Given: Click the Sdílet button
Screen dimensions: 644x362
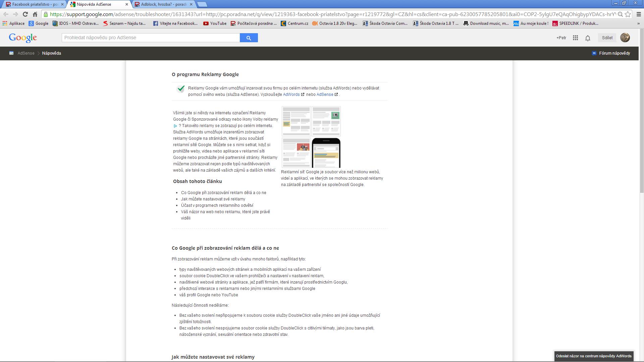Looking at the screenshot, I should 607,38.
